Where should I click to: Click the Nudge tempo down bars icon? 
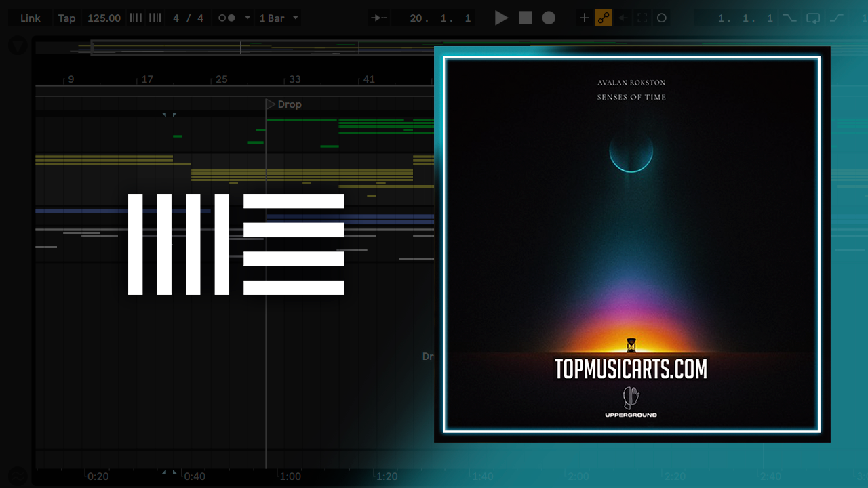coord(136,18)
